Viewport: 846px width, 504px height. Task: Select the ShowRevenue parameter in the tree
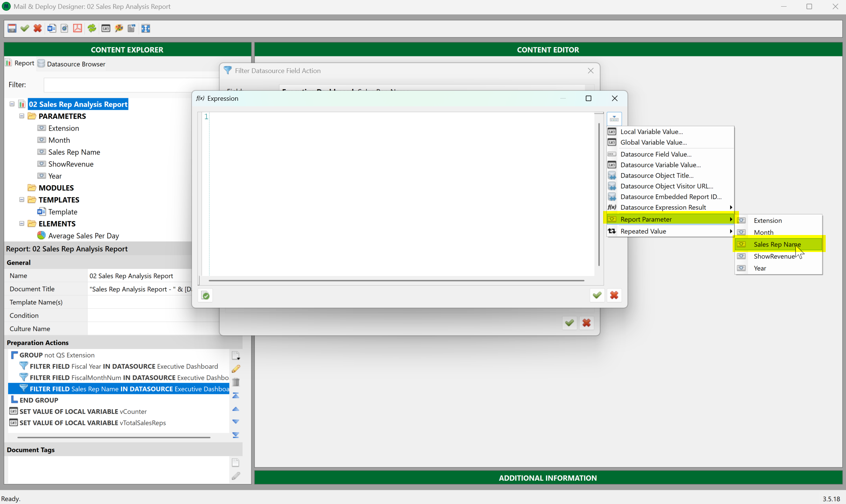tap(71, 164)
